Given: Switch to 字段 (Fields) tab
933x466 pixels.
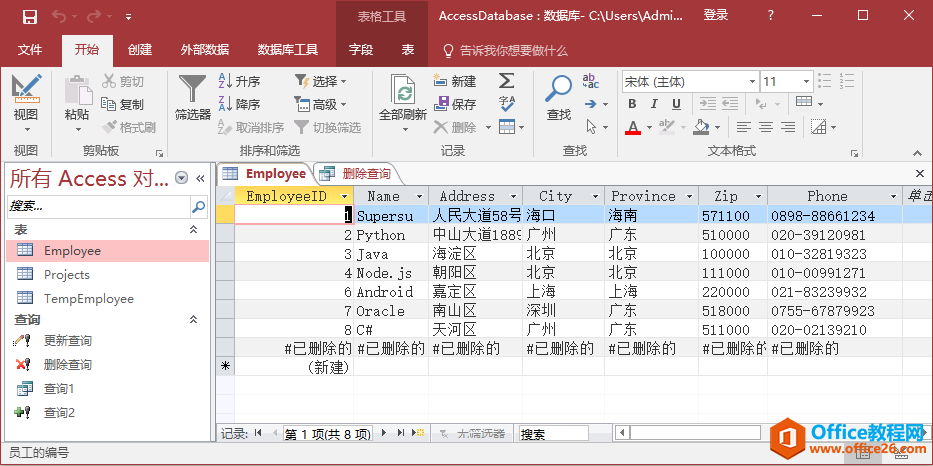Looking at the screenshot, I should (361, 50).
